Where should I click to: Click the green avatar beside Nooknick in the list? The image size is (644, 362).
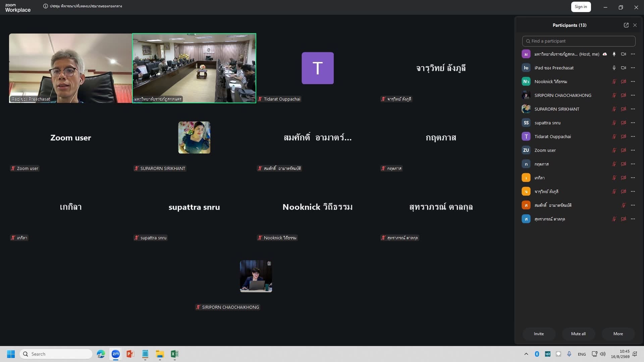coord(526,81)
